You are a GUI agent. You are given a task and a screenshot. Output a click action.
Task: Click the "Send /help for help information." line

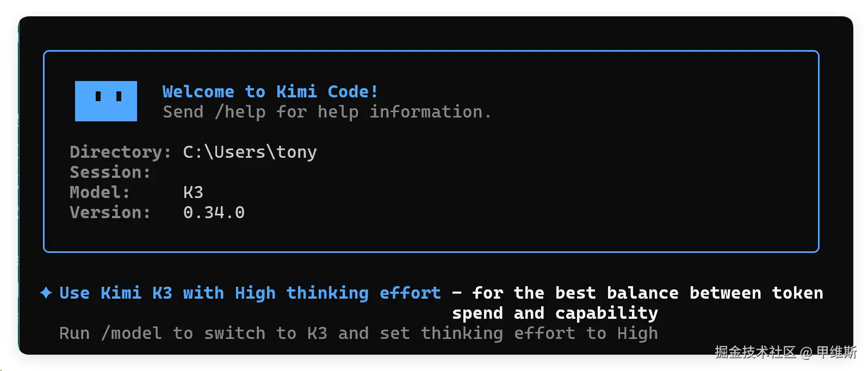click(x=327, y=112)
